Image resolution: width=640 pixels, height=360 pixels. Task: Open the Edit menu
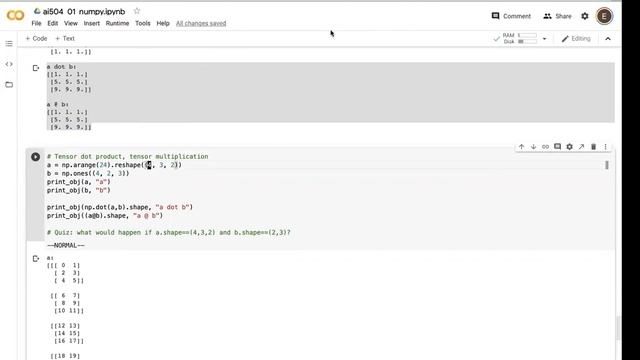click(53, 23)
